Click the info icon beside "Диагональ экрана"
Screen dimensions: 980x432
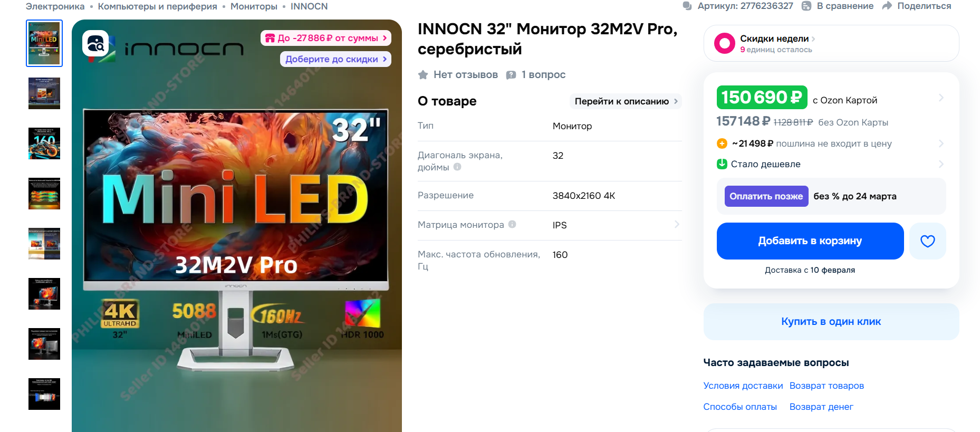click(457, 167)
